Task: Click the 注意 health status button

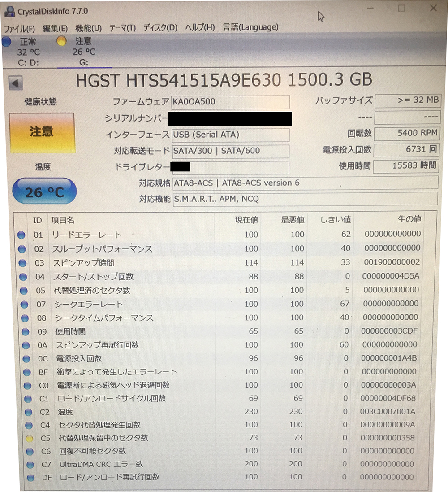Action: tap(42, 132)
